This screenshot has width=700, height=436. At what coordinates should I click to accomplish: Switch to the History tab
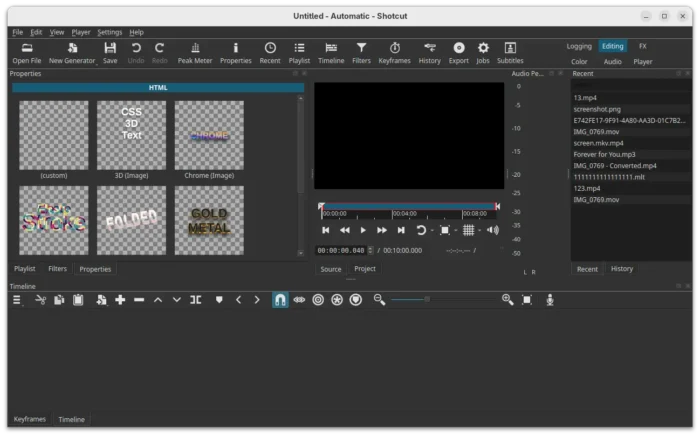pyautogui.click(x=622, y=269)
